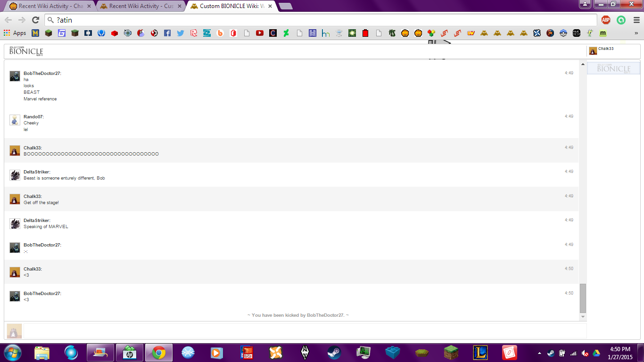Launch Skyrim from the taskbar

(x=305, y=353)
